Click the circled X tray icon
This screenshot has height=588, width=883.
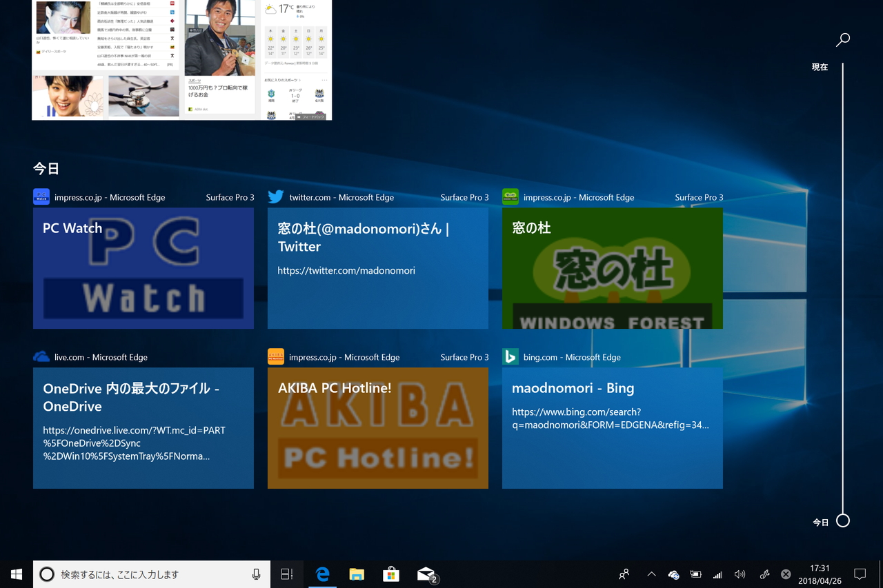click(x=786, y=574)
